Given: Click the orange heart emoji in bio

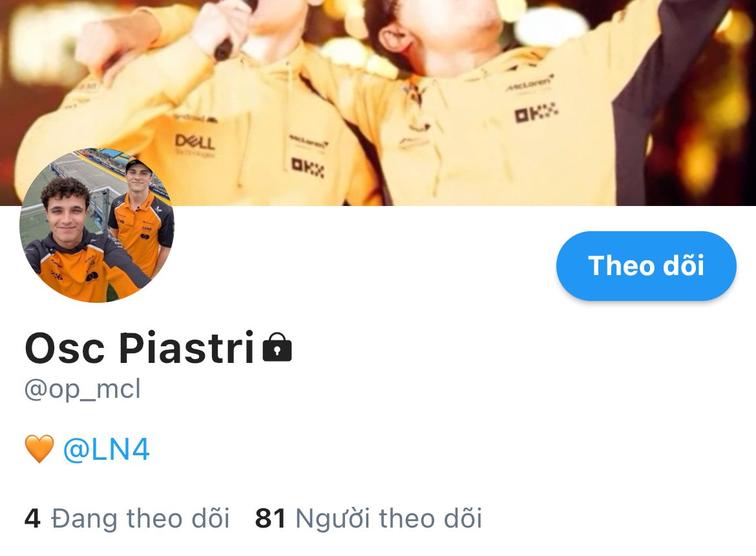Looking at the screenshot, I should (39, 449).
